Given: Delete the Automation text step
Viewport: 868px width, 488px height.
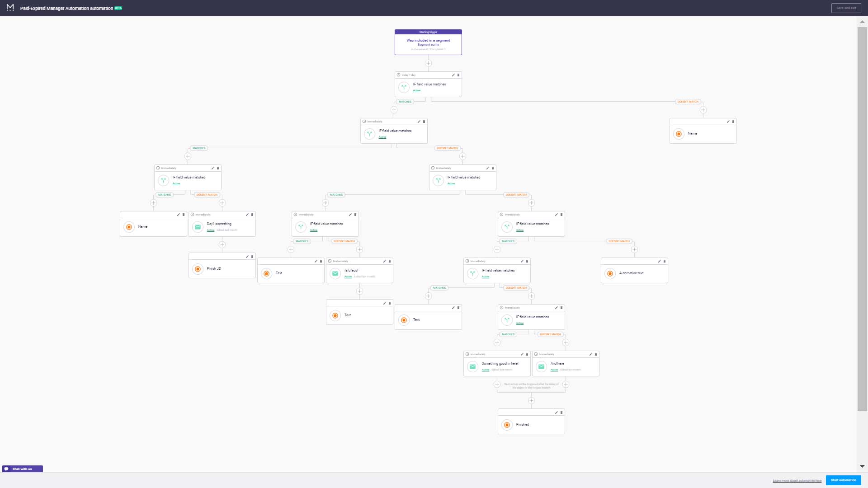Looking at the screenshot, I should (665, 261).
